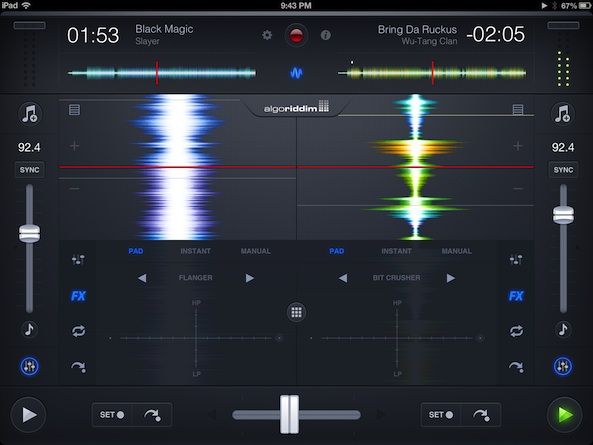Open right deck music library icon

tap(562, 113)
